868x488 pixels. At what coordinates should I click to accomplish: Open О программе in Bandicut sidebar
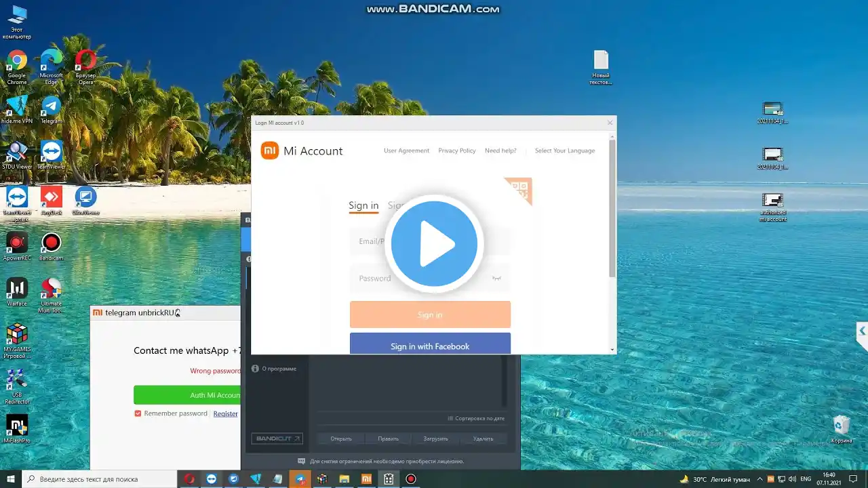(x=275, y=369)
